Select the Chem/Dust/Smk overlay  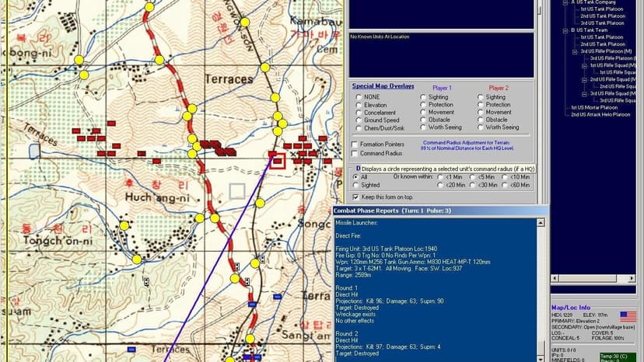click(358, 128)
